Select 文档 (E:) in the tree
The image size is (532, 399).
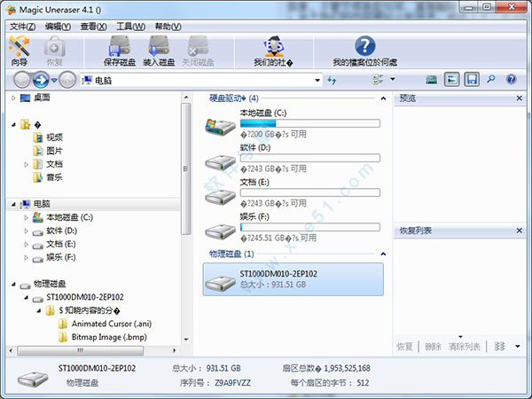coord(54,244)
